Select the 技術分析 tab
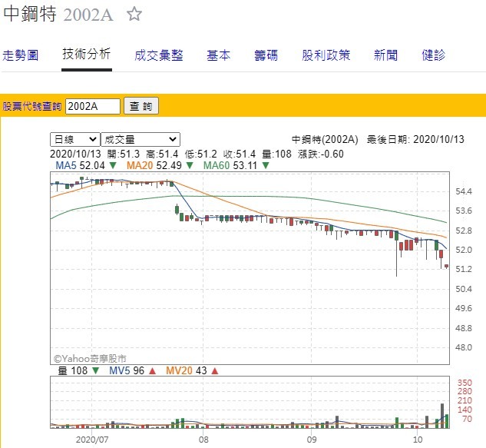486x448 pixels. pyautogui.click(x=87, y=54)
